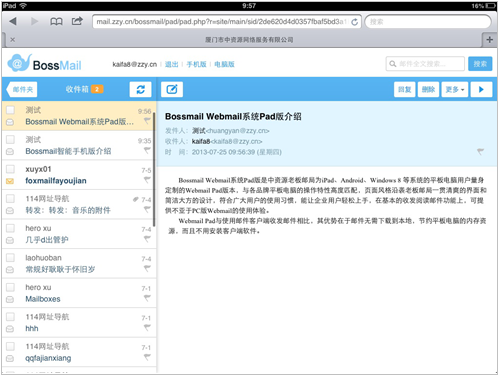Tick the laohuoban email checkbox
The image size is (501, 377).
[10, 257]
